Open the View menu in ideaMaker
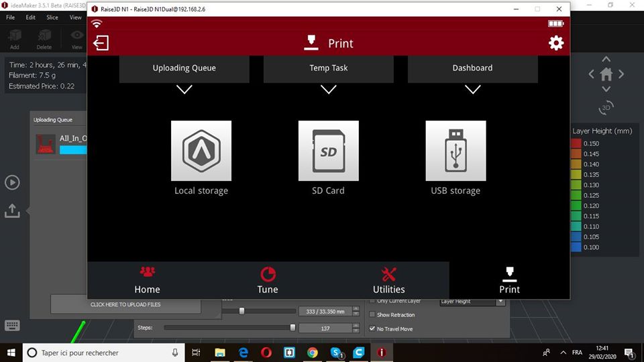Screen dimensions: 644x362 [76, 17]
